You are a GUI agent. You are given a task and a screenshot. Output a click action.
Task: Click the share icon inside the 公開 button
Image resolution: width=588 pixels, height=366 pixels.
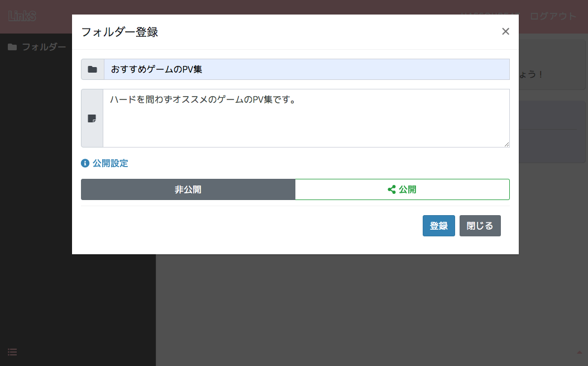(391, 189)
